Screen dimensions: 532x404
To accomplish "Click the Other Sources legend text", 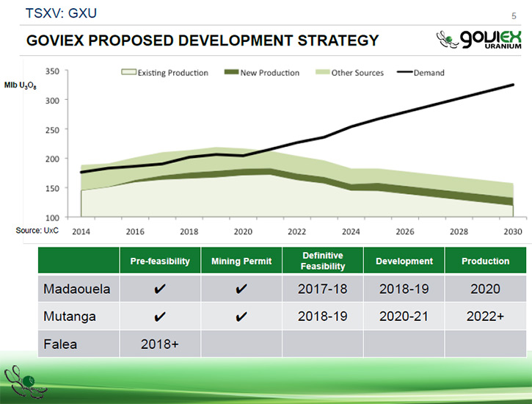I will (x=357, y=73).
